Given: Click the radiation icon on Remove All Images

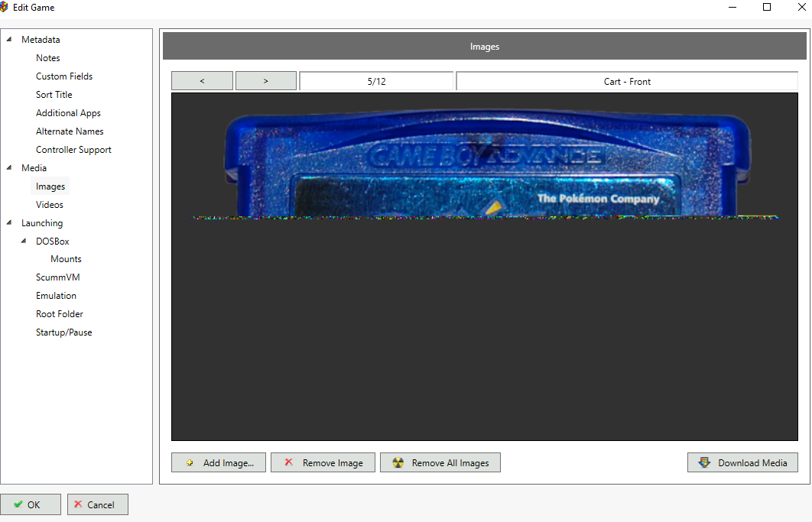Looking at the screenshot, I should coord(398,462).
